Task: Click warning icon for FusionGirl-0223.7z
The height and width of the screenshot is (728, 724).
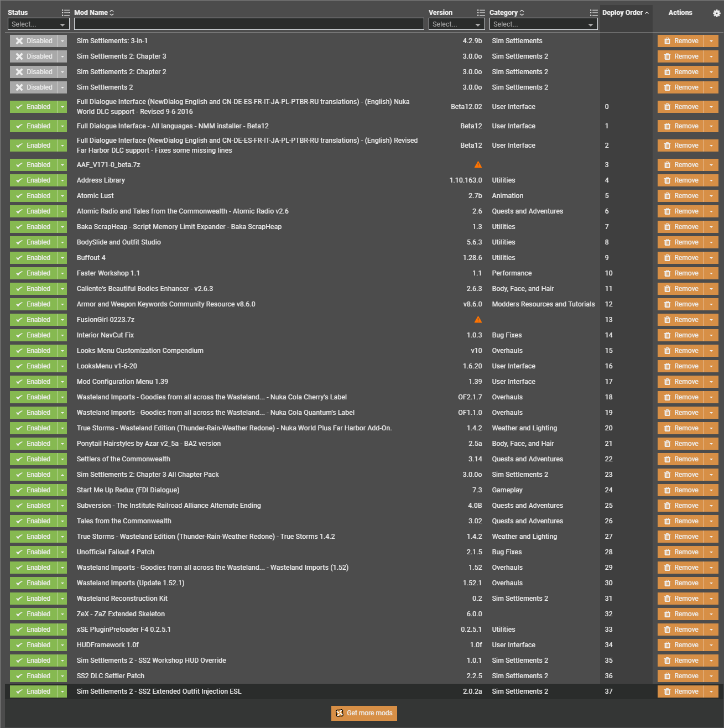Action: [478, 320]
